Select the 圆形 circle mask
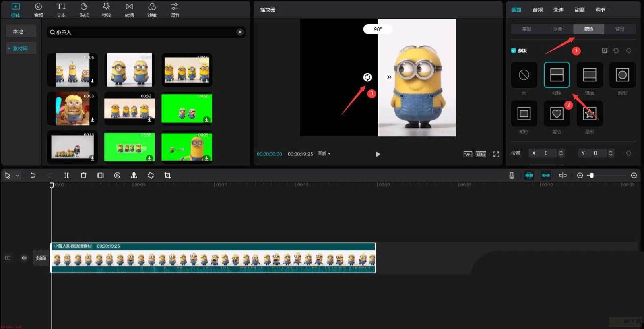The image size is (644, 329). (x=623, y=75)
